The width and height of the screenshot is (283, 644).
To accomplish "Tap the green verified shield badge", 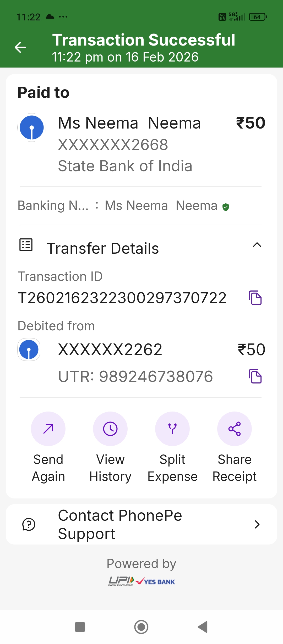I will coord(226,207).
